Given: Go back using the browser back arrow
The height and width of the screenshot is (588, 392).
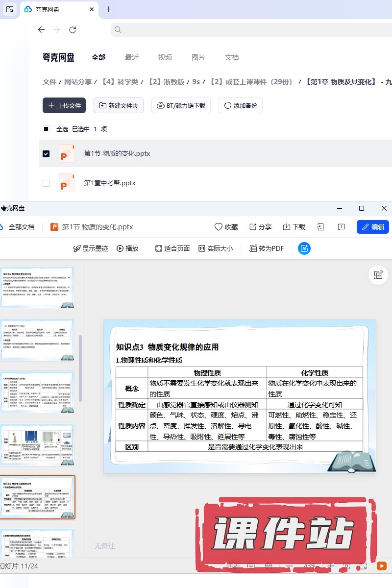Looking at the screenshot, I should pyautogui.click(x=41, y=30).
